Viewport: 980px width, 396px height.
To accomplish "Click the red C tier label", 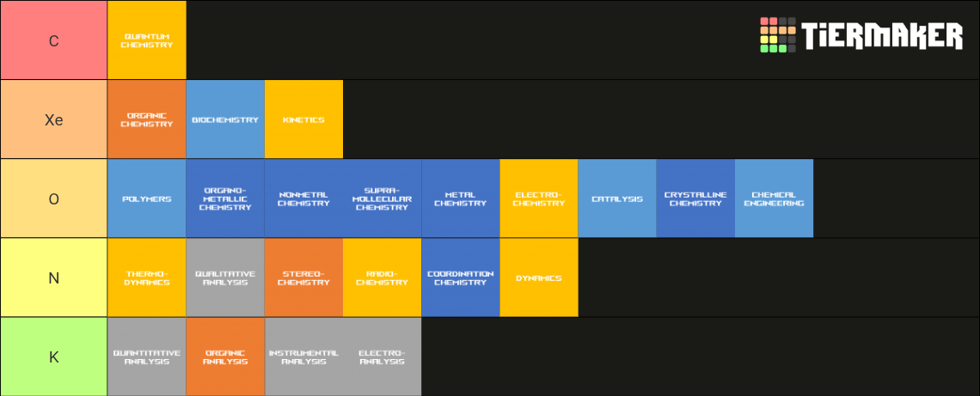I will pos(54,40).
